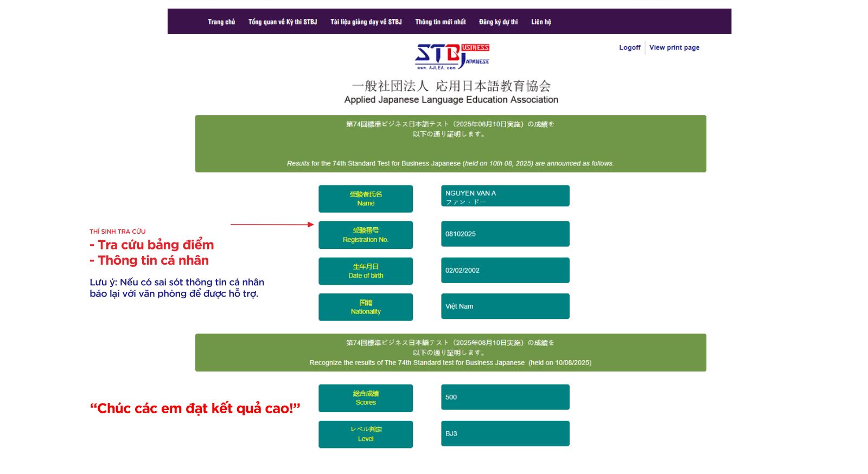Viewport: 868px width, 474px height.
Task: Click the birth date 02/02/2002 field
Action: tap(505, 270)
